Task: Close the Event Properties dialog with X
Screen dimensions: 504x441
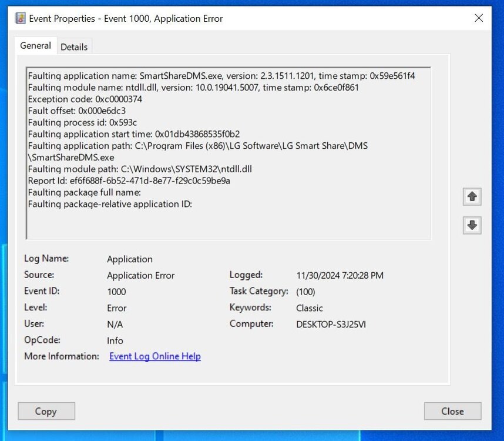Action: coord(479,18)
